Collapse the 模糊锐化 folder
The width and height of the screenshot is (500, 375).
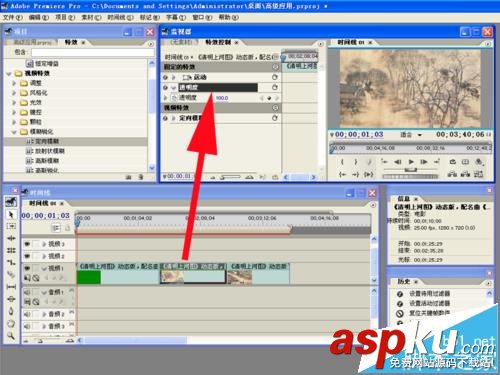tap(14, 132)
